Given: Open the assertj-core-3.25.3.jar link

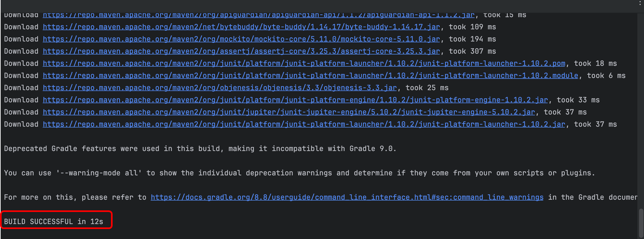Looking at the screenshot, I should pyautogui.click(x=241, y=51).
